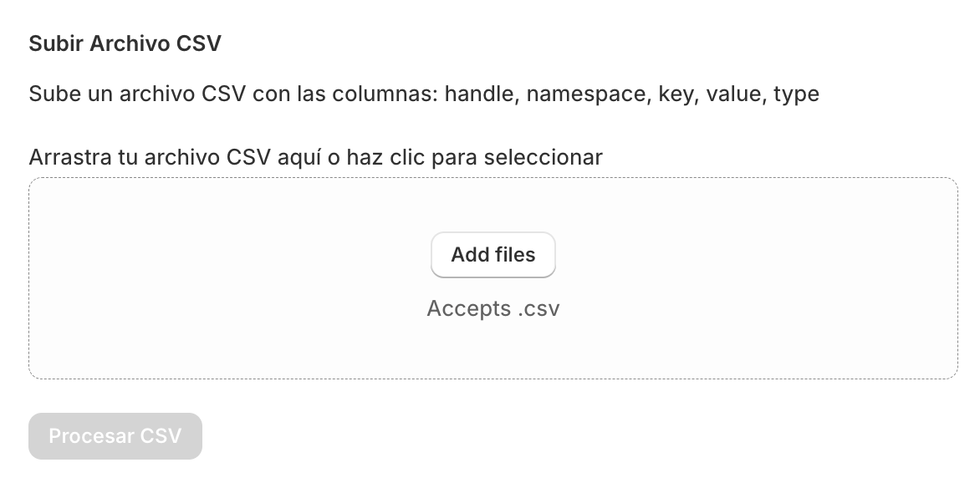Click the word "value" in the column list
980x488 pixels.
tap(734, 94)
